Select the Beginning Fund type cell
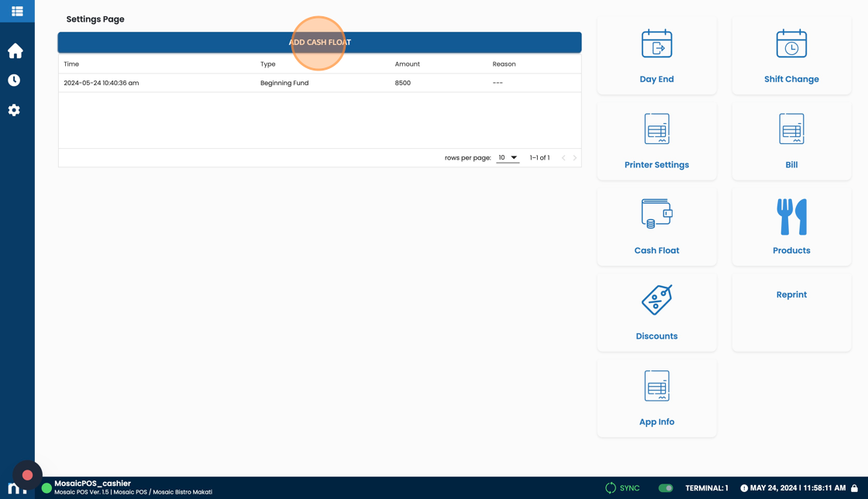Viewport: 868px width, 499px height. coord(284,83)
